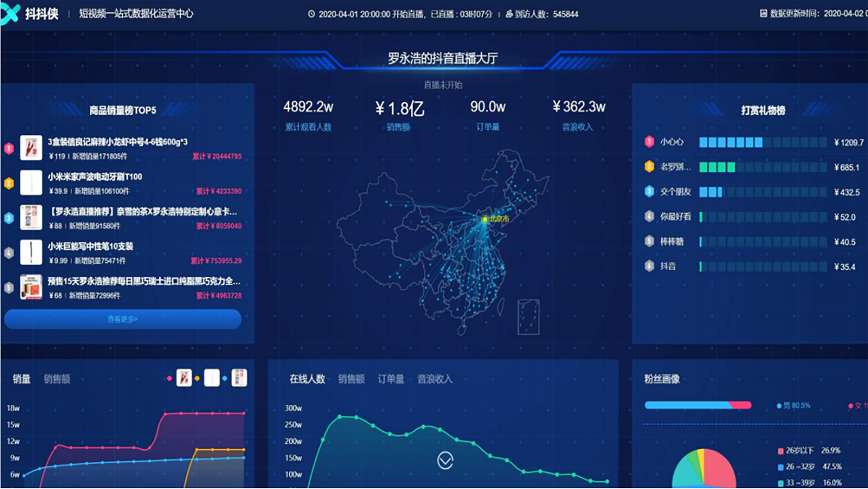868x489 pixels.
Task: Toggle the 26岁以下 age legend item
Action: (x=809, y=450)
